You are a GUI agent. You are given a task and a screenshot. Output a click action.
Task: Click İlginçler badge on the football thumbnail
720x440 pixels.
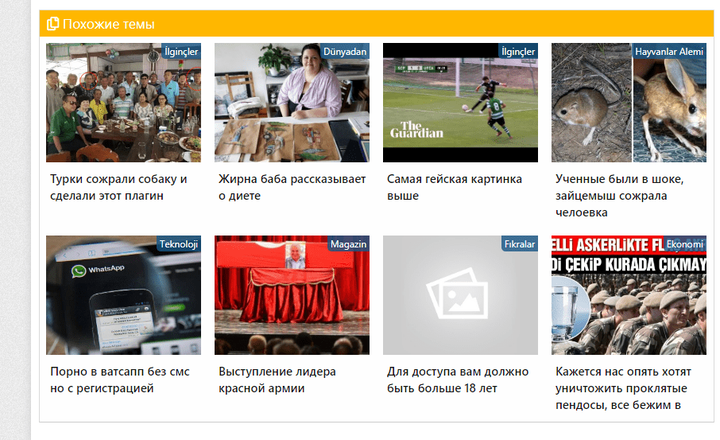coord(518,51)
